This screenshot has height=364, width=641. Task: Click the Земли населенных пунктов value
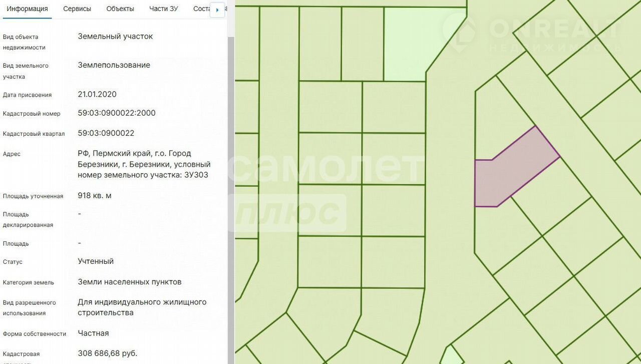point(130,282)
